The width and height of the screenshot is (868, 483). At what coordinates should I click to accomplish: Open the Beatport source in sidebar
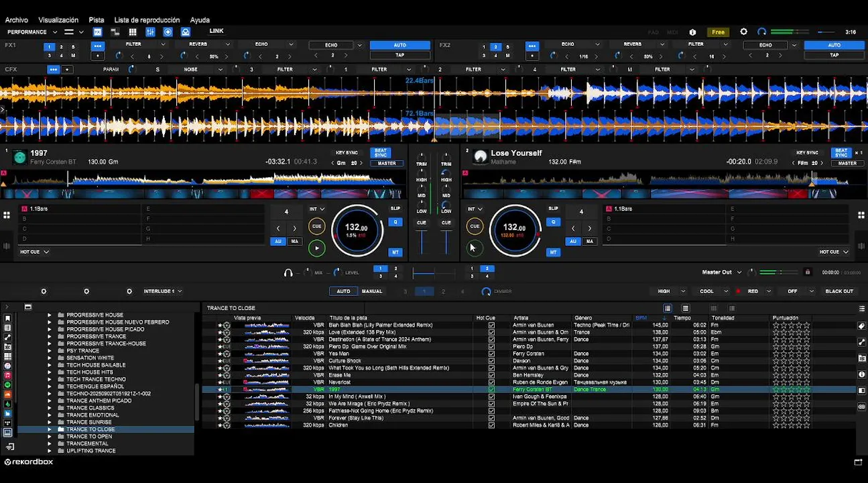pyautogui.click(x=7, y=404)
